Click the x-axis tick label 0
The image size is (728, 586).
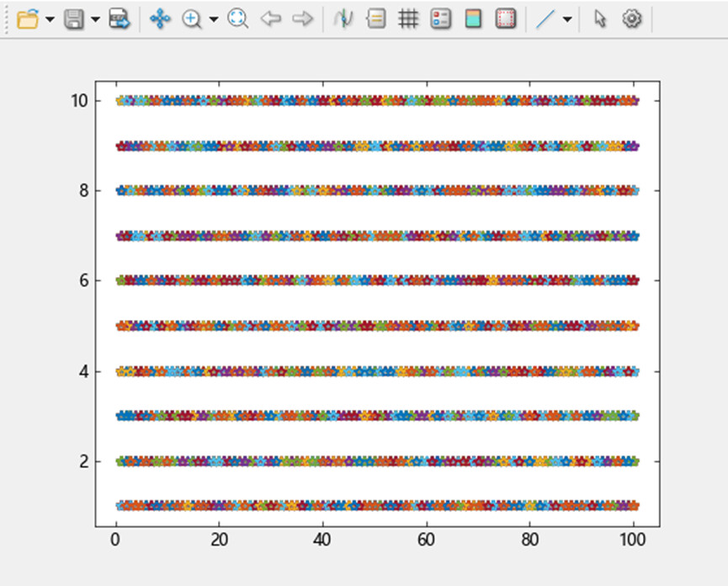coord(115,540)
